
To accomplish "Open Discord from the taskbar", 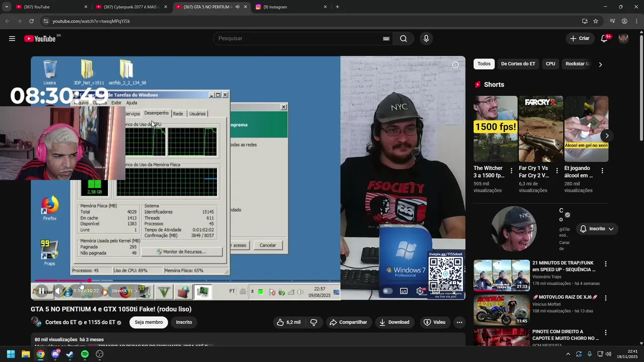I will 55,354.
